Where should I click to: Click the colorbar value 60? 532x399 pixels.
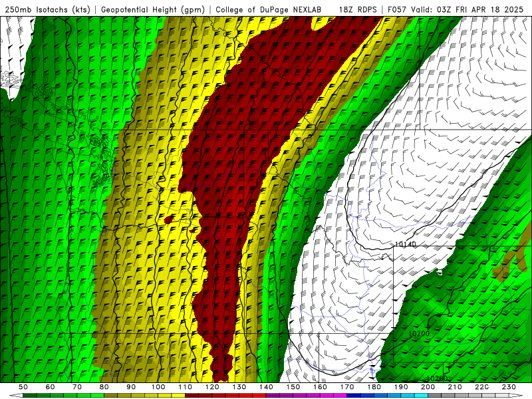(x=50, y=387)
